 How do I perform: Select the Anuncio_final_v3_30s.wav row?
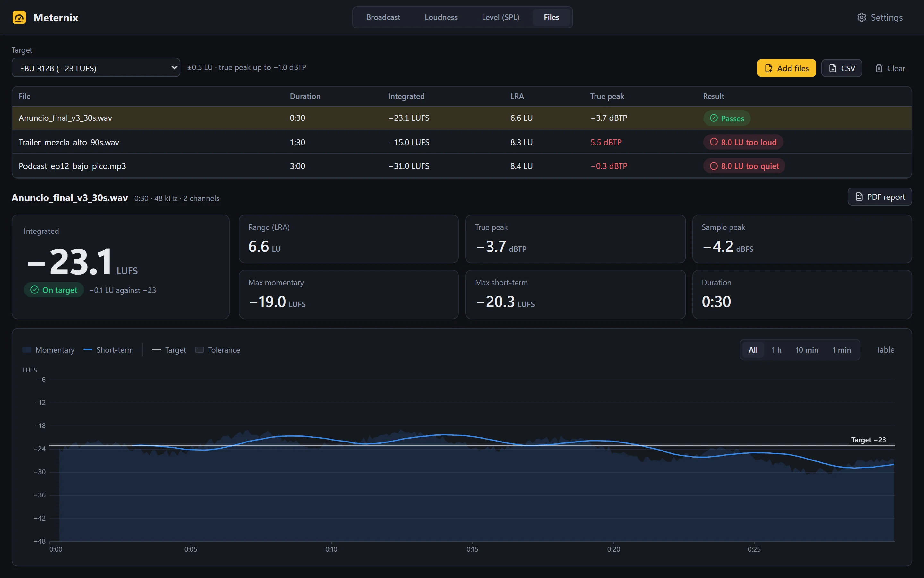pyautogui.click(x=462, y=118)
